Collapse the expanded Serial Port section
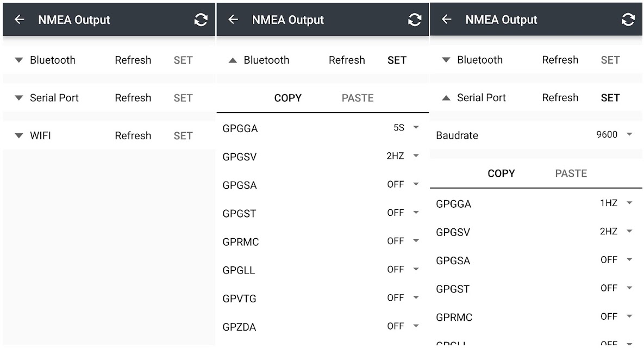Screen dimensions: 644x348 446,98
